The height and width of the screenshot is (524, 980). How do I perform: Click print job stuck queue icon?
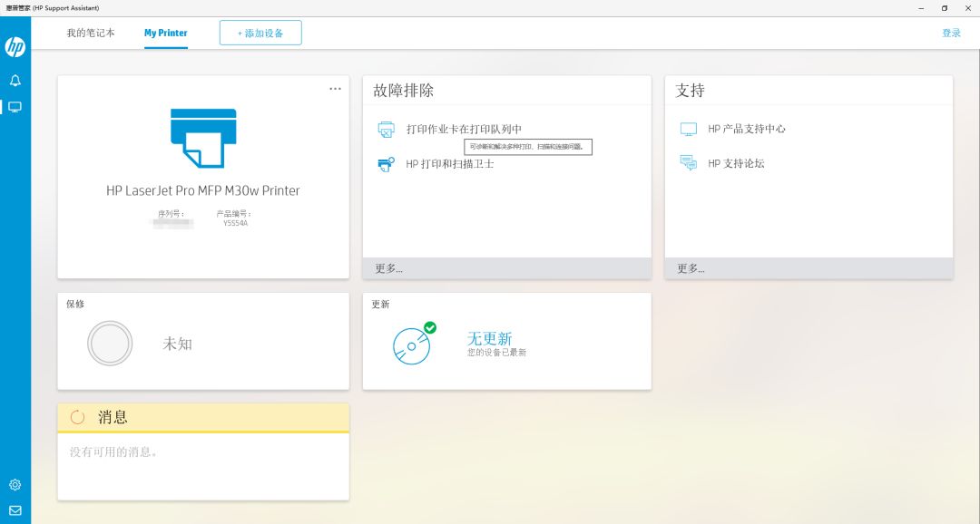click(387, 130)
